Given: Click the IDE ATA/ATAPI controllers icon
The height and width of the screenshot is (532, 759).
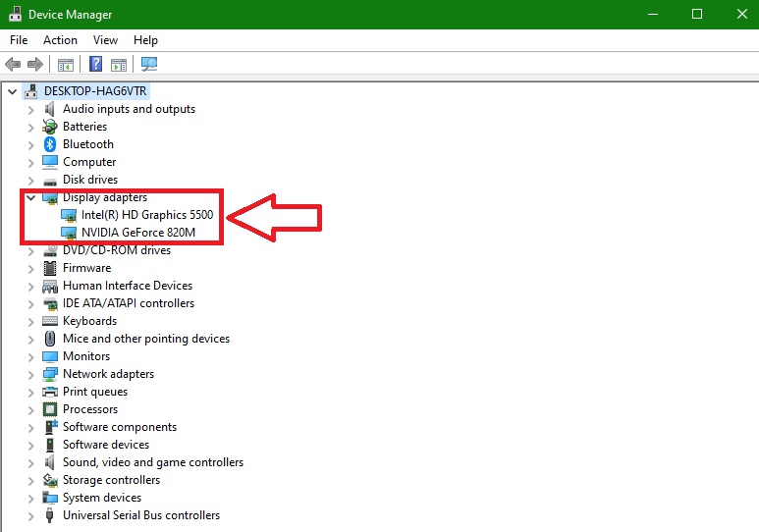Looking at the screenshot, I should [x=50, y=304].
